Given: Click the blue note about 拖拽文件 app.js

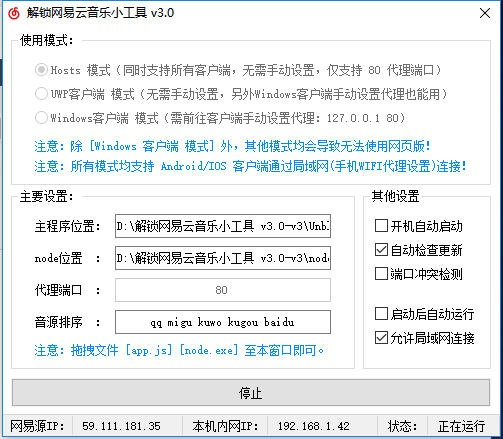Looking at the screenshot, I should tap(179, 350).
